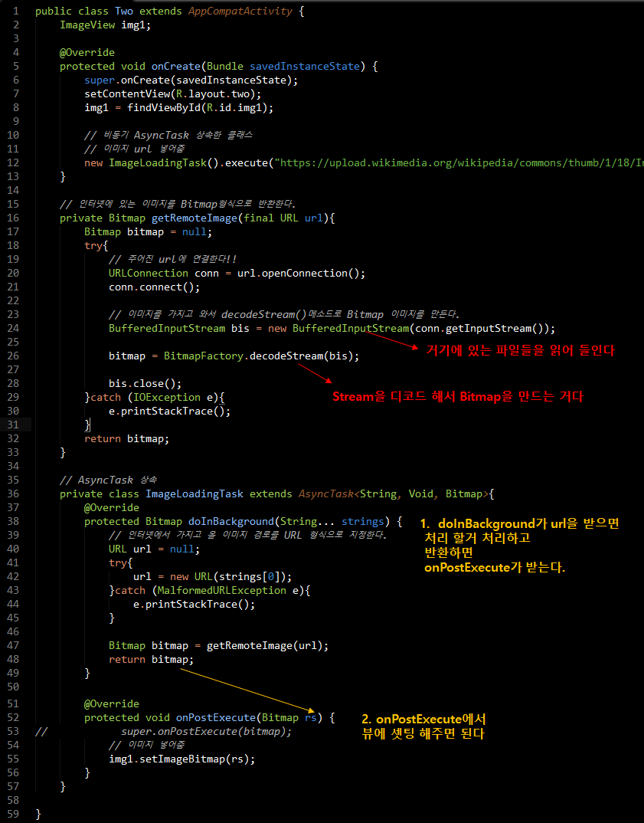This screenshot has height=823, width=644.
Task: Click the Bundle parameter type on line 5
Action: point(225,66)
